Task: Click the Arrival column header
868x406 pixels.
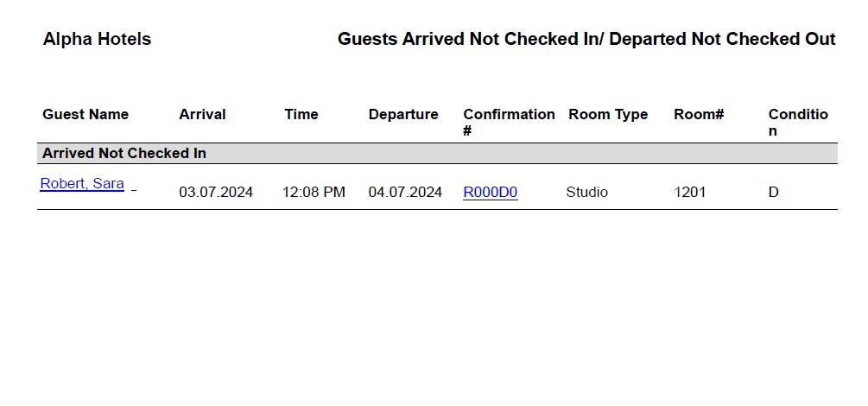Action: pos(202,115)
